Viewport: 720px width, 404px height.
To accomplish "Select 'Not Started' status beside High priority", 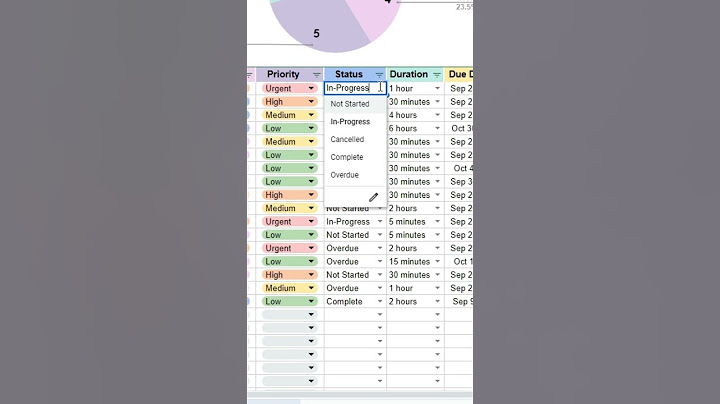I will (x=355, y=275).
